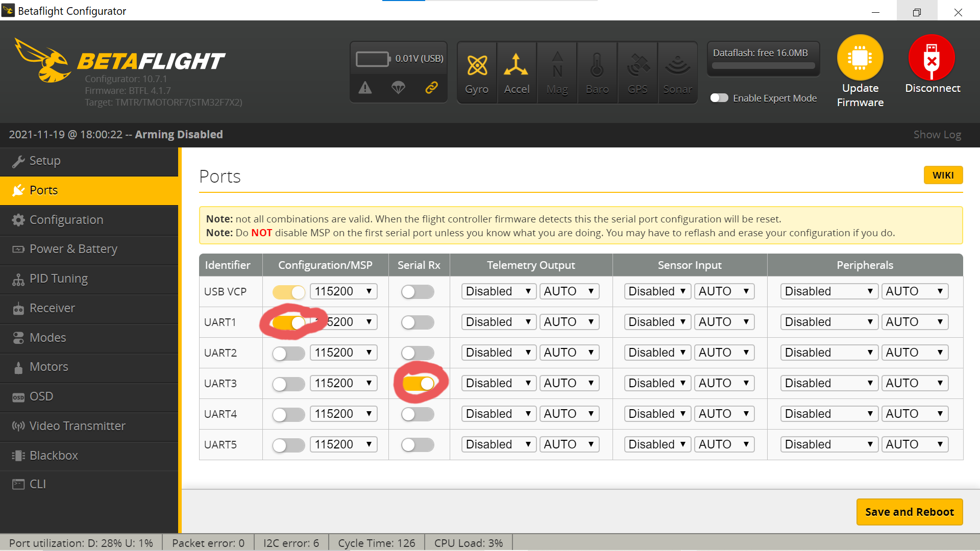980x551 pixels.
Task: Go to Configuration tab
Action: (x=89, y=220)
